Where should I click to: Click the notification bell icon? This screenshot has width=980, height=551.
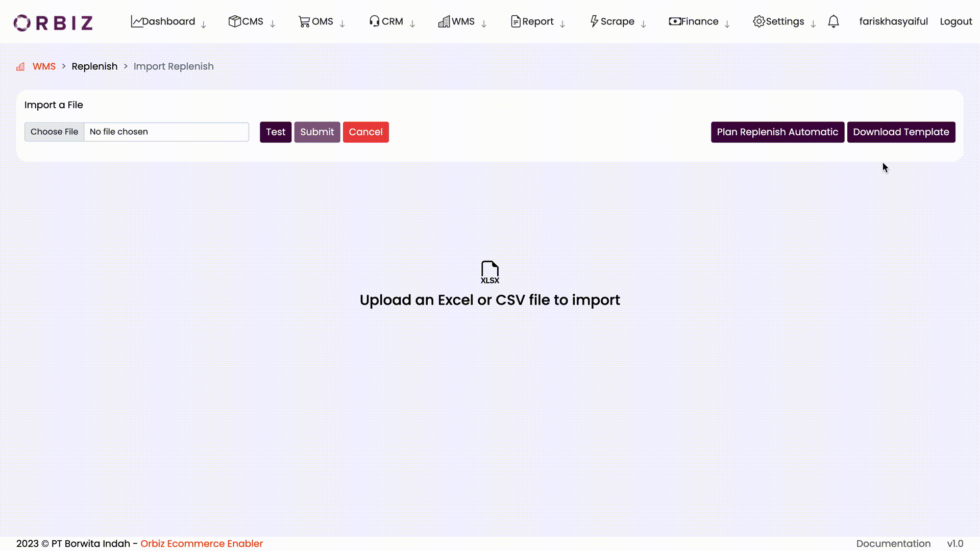[x=834, y=21]
